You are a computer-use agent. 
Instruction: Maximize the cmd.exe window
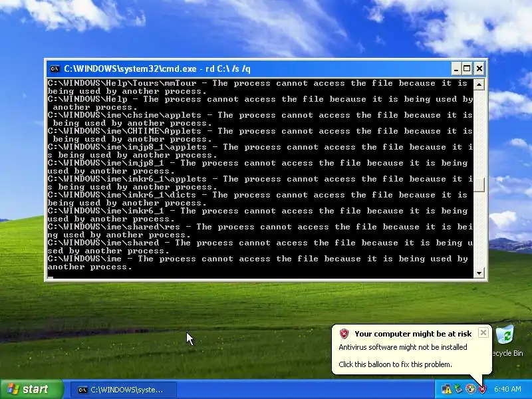click(467, 69)
